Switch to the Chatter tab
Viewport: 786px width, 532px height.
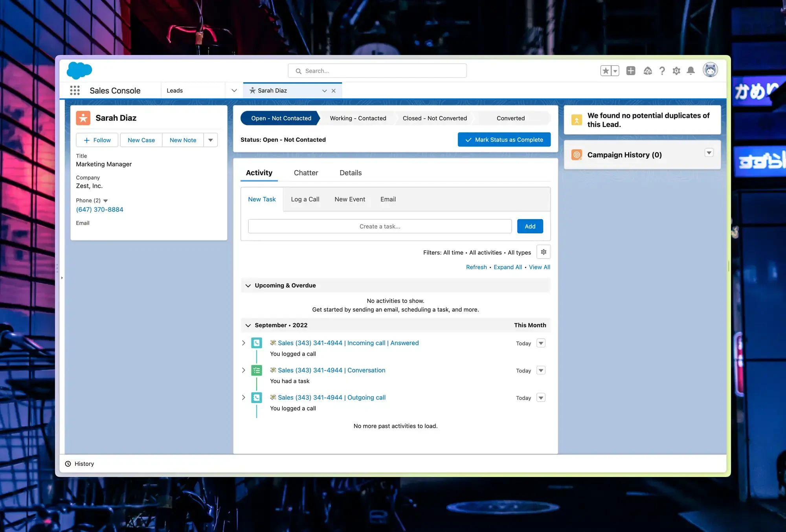click(x=306, y=173)
